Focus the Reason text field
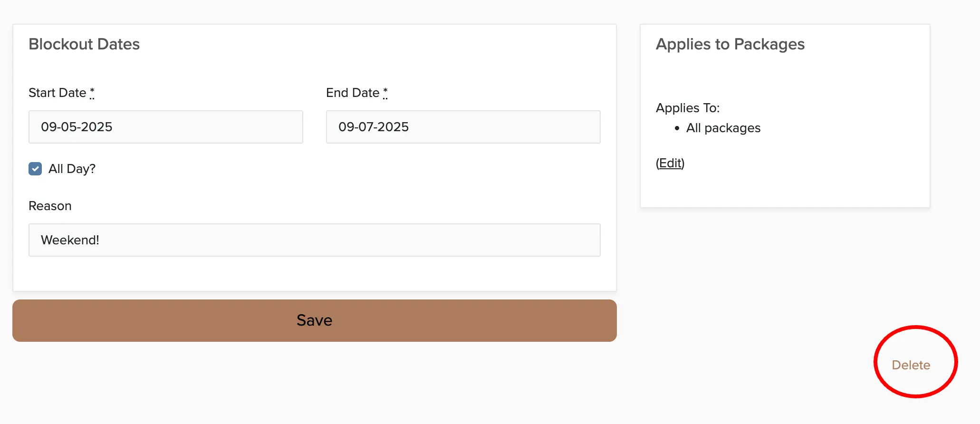The image size is (980, 424). click(x=315, y=240)
